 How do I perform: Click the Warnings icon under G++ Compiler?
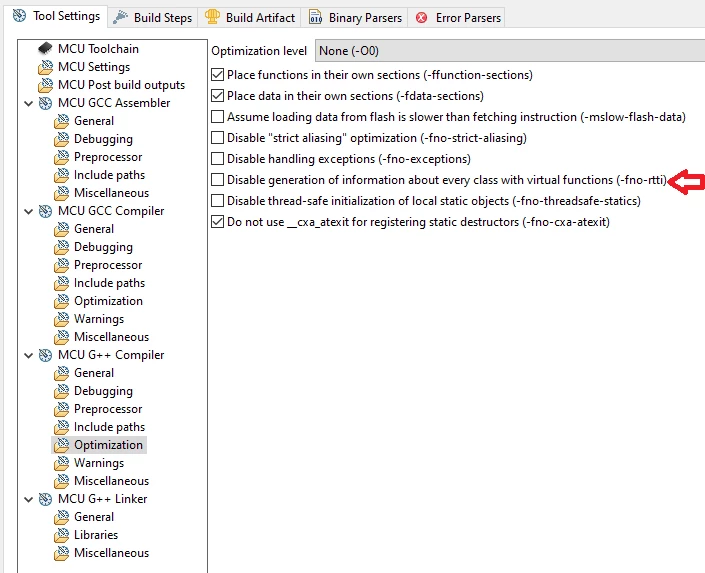[x=61, y=463]
